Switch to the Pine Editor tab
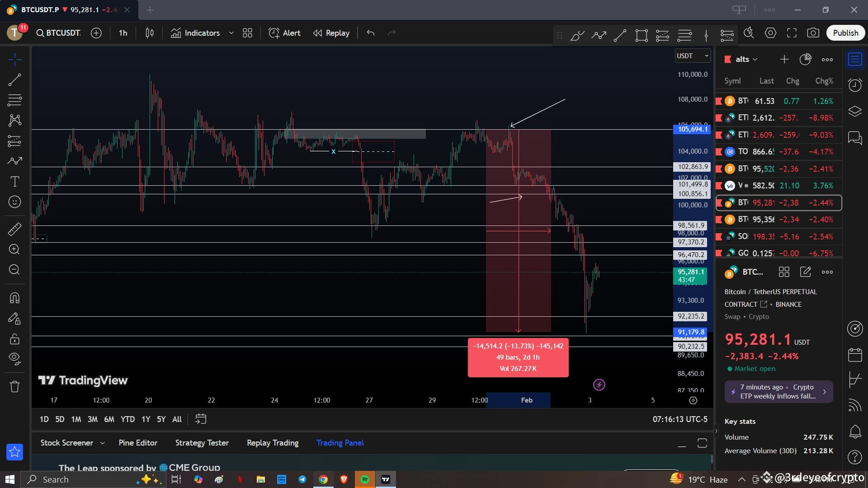Viewport: 868px width, 488px height. (x=138, y=442)
